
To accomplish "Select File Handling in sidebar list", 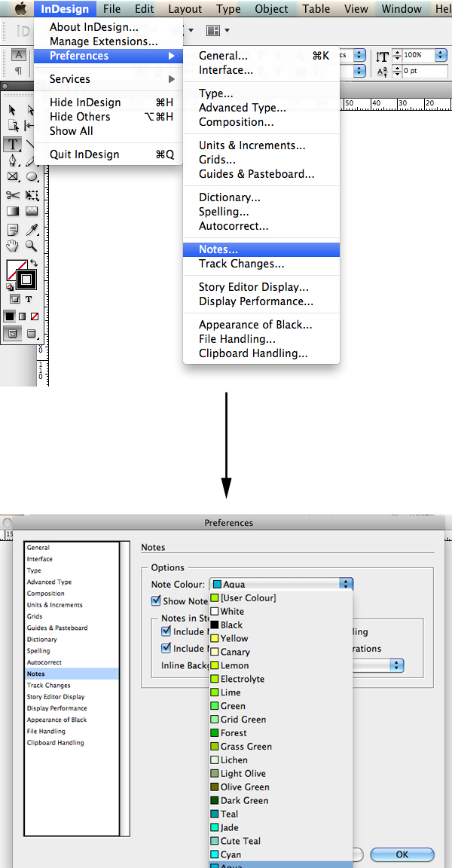I will coord(72,732).
